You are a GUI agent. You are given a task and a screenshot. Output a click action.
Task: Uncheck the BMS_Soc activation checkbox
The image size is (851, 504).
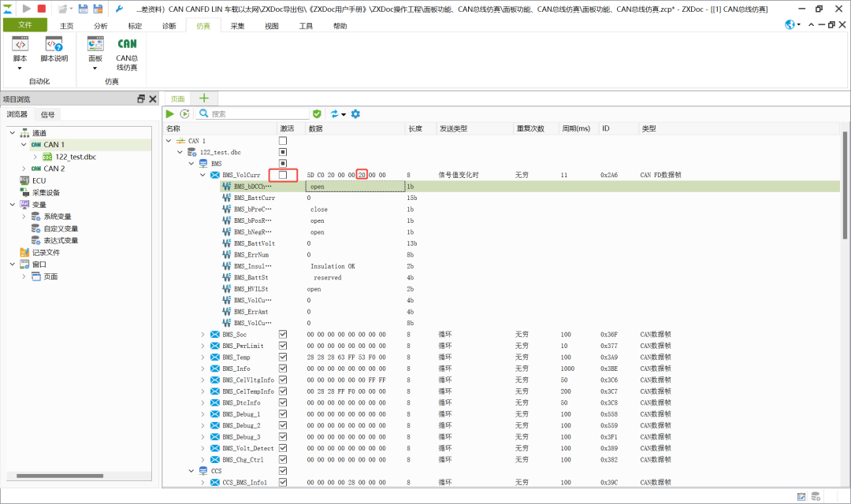point(283,334)
